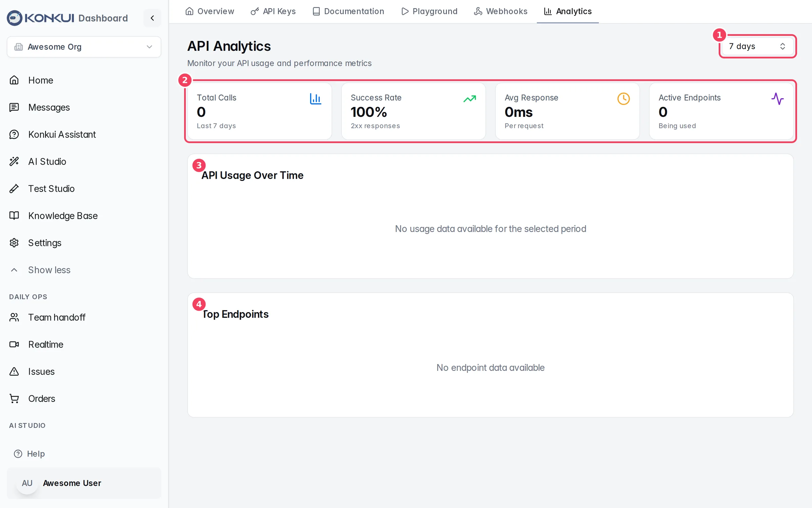Click the Test Studio pencil icon
The width and height of the screenshot is (812, 508).
[x=14, y=189]
